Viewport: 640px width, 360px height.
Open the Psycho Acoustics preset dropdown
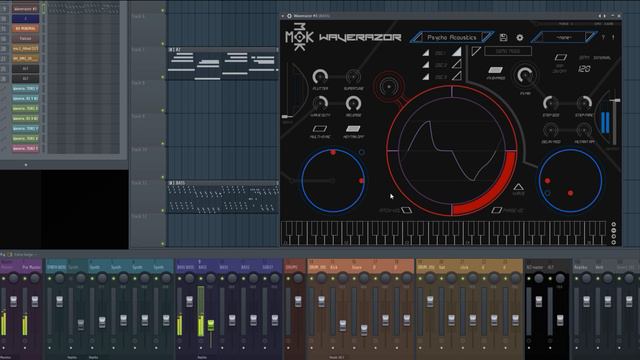(x=451, y=38)
